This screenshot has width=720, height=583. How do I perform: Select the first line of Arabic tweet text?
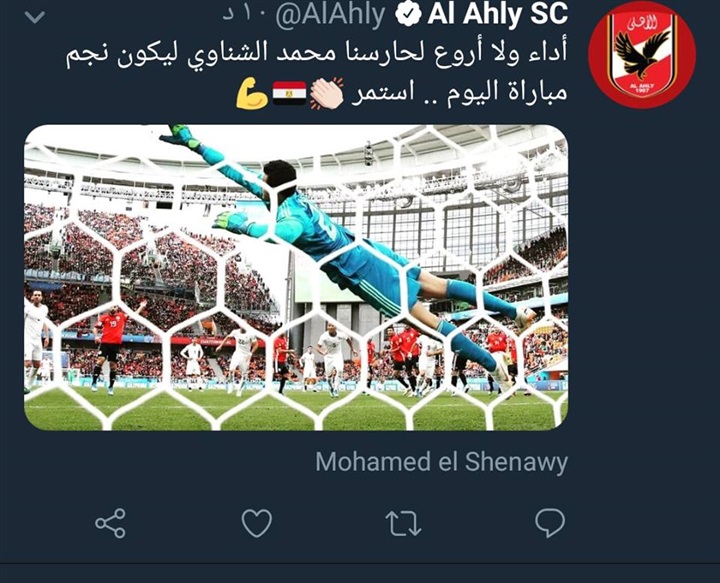(316, 54)
